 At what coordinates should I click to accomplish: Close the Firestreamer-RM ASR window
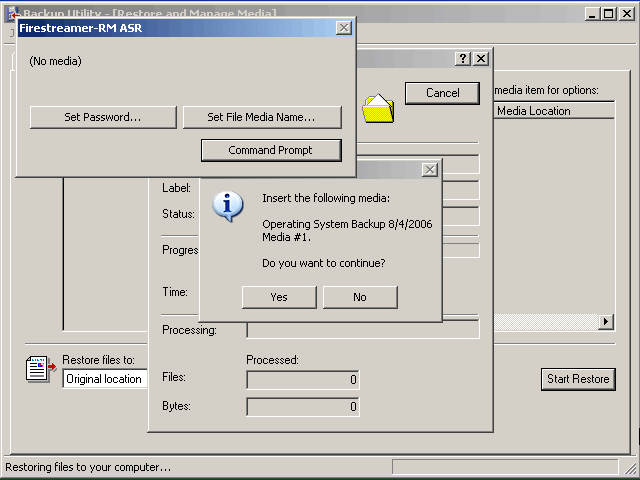point(344,28)
